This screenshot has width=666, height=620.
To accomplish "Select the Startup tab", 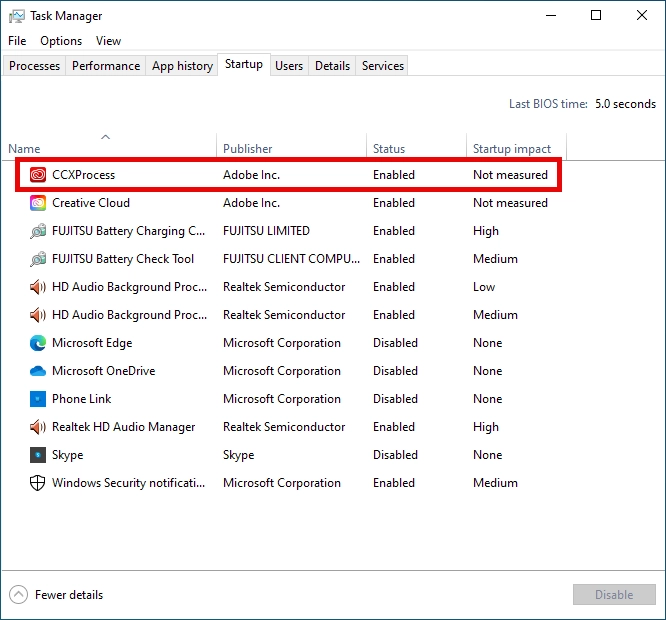I will (244, 64).
